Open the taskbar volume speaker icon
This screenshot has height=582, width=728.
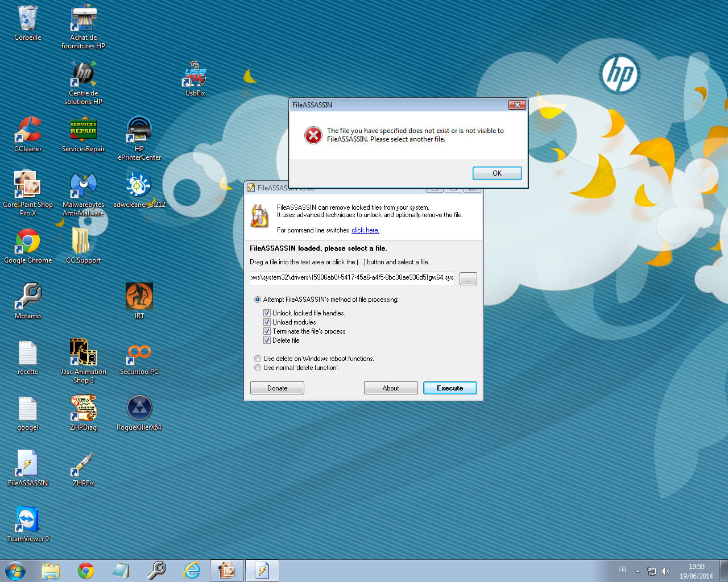665,571
